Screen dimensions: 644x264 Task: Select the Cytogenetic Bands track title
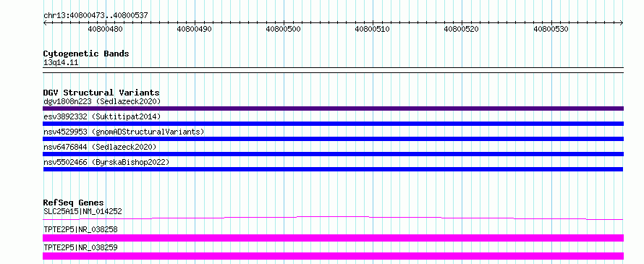point(86,54)
